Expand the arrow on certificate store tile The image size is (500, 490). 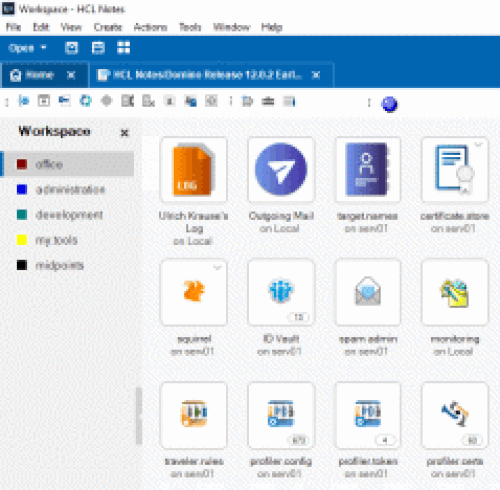pos(479,145)
